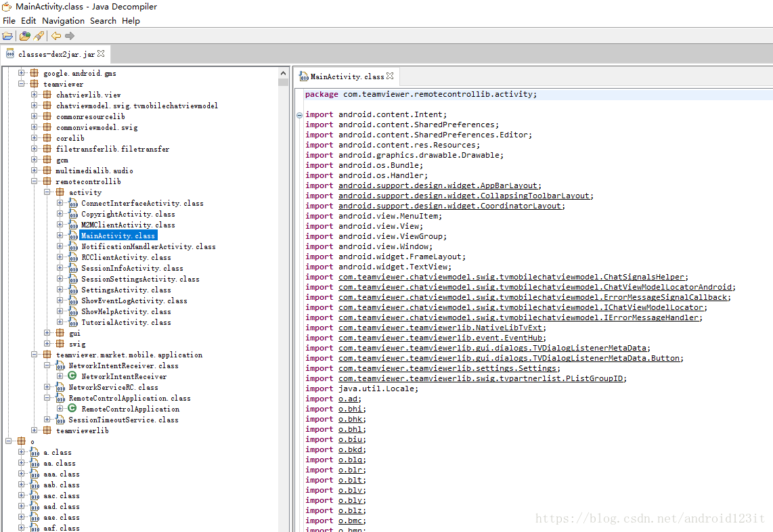Collapse the NetworkIntentReceiver.class node
Screen dimensions: 773x532
coord(47,365)
